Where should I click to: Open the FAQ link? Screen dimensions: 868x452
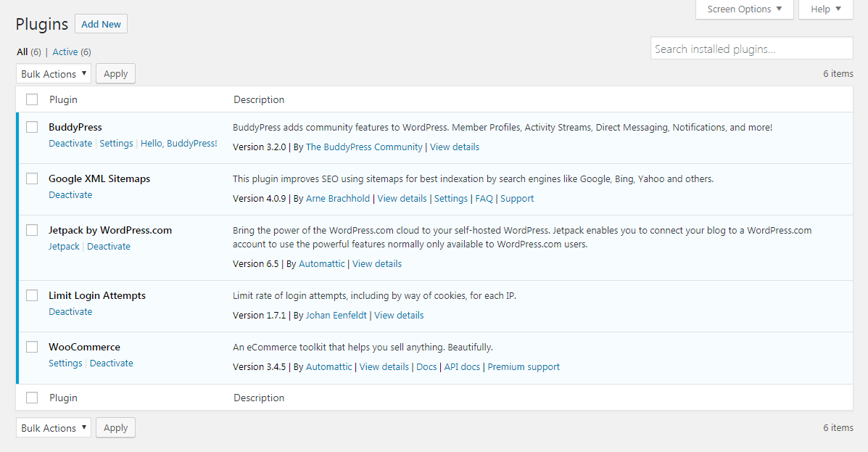point(484,198)
